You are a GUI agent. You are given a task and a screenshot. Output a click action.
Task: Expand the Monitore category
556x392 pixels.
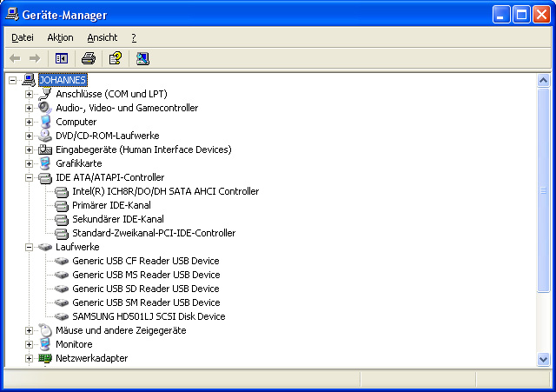29,344
